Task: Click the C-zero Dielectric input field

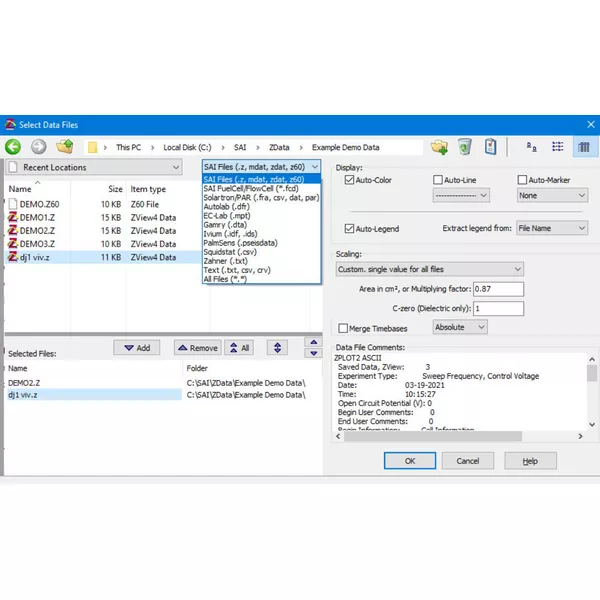Action: (x=498, y=308)
